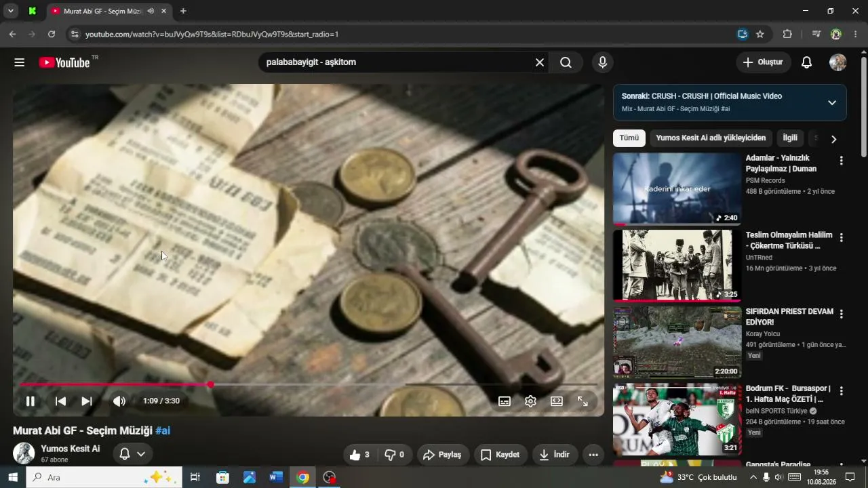Viewport: 868px width, 488px height.
Task: Open Microsoft Store from the taskbar
Action: click(x=222, y=477)
